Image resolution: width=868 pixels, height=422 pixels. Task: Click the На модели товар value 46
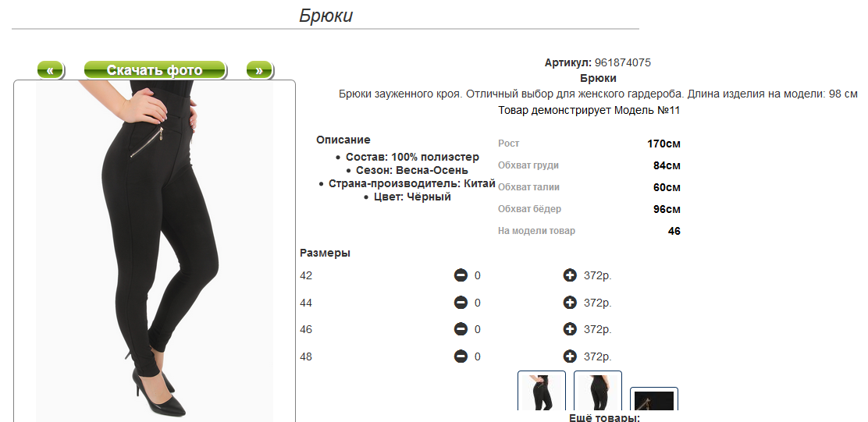pos(674,231)
